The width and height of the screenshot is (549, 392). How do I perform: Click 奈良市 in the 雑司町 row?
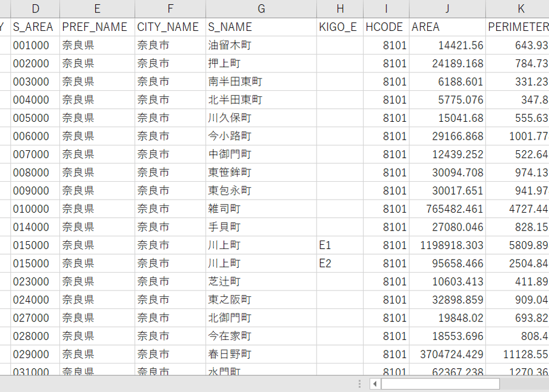pos(170,209)
